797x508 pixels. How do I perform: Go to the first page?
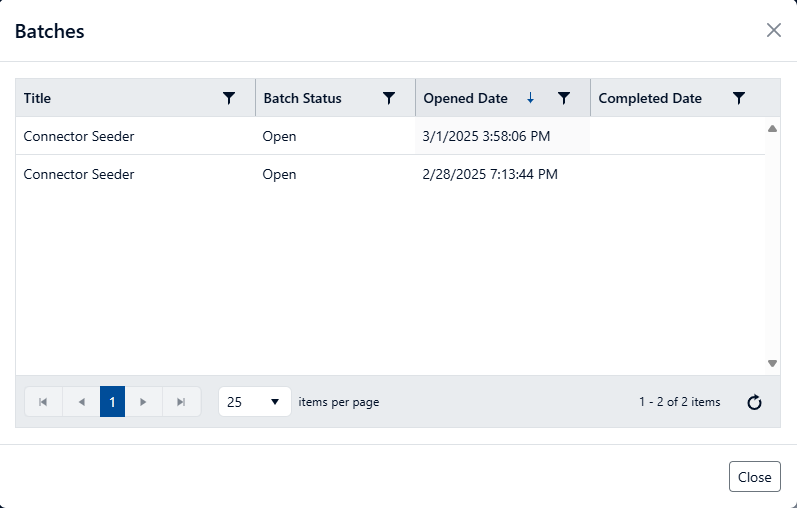(x=43, y=402)
